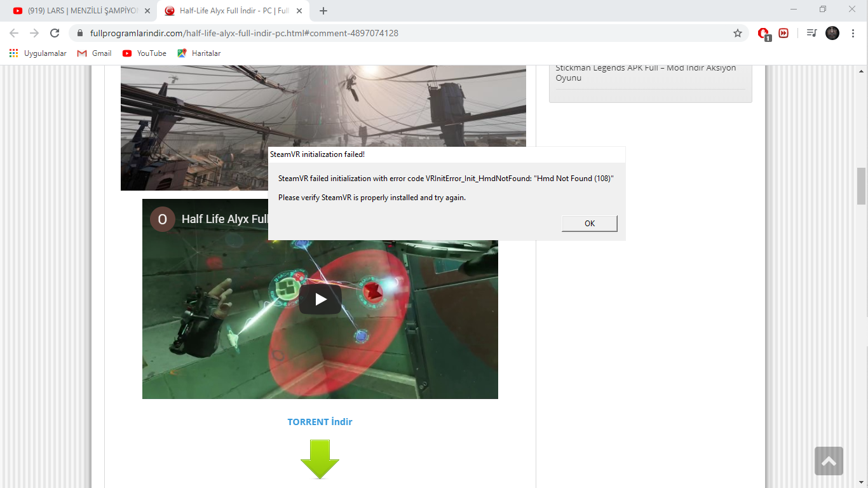This screenshot has width=868, height=488.
Task: Open the Chrome profile avatar
Action: 832,33
